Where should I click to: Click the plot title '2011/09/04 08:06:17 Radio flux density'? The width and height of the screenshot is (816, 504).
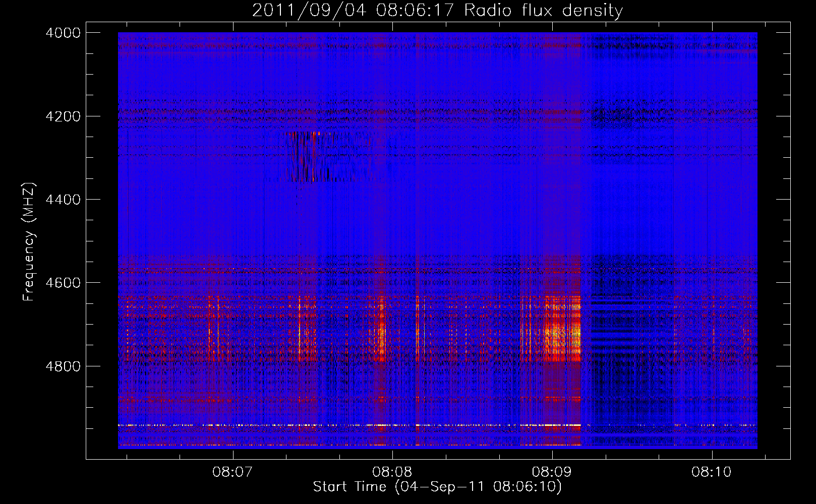(437, 11)
